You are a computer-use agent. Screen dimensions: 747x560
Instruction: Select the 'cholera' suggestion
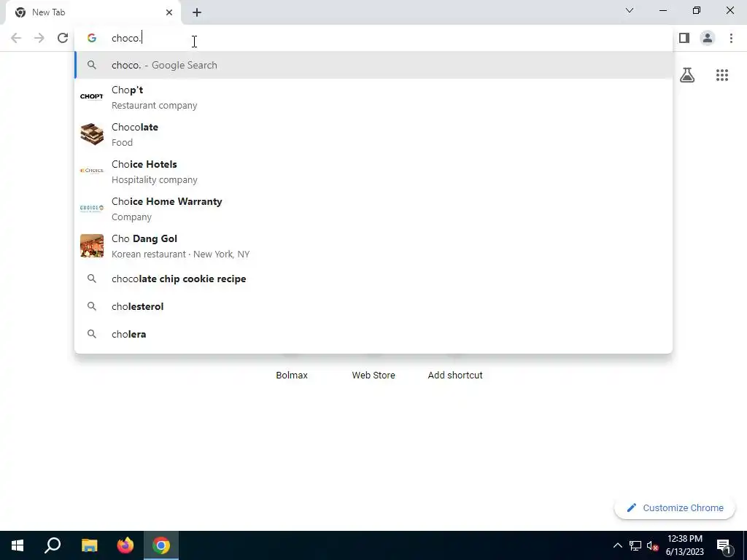pyautogui.click(x=373, y=334)
